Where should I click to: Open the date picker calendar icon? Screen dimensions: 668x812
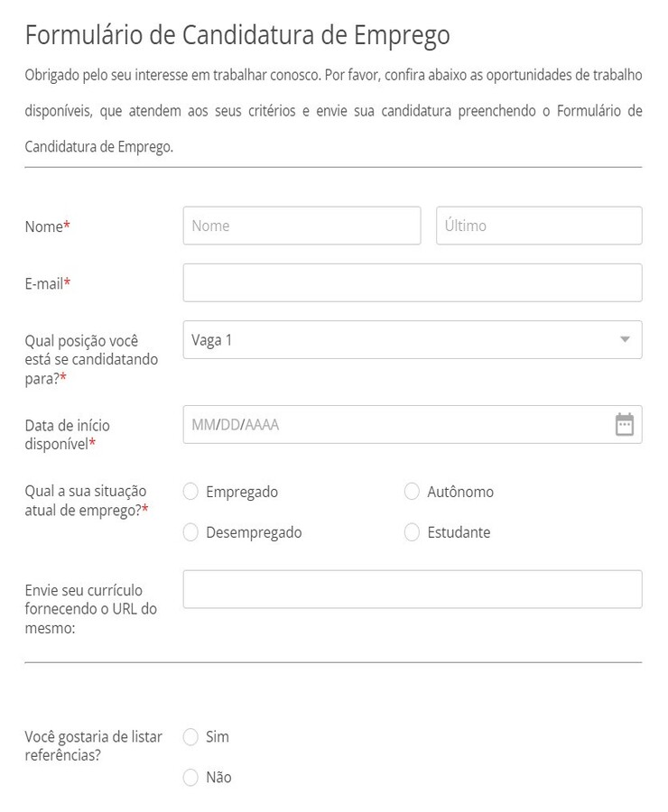click(x=626, y=423)
